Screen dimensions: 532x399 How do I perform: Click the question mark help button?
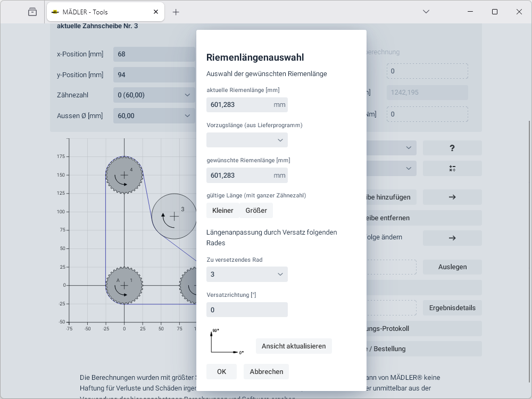(452, 148)
